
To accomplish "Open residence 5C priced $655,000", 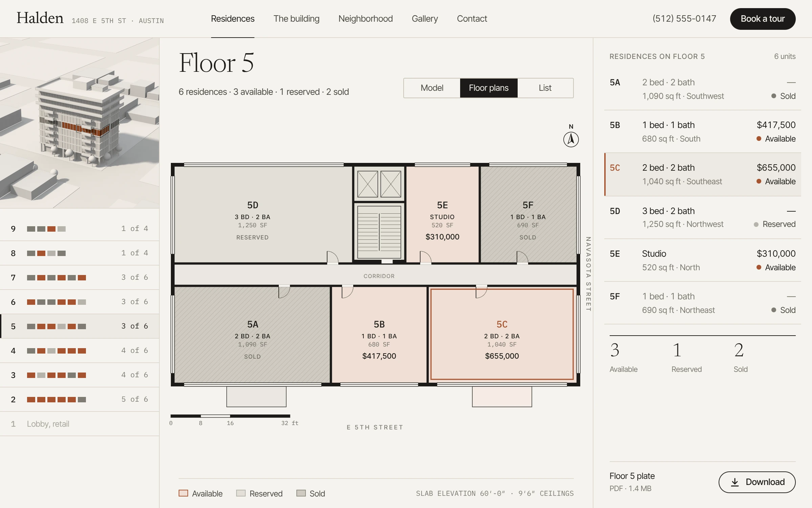I will [702, 174].
